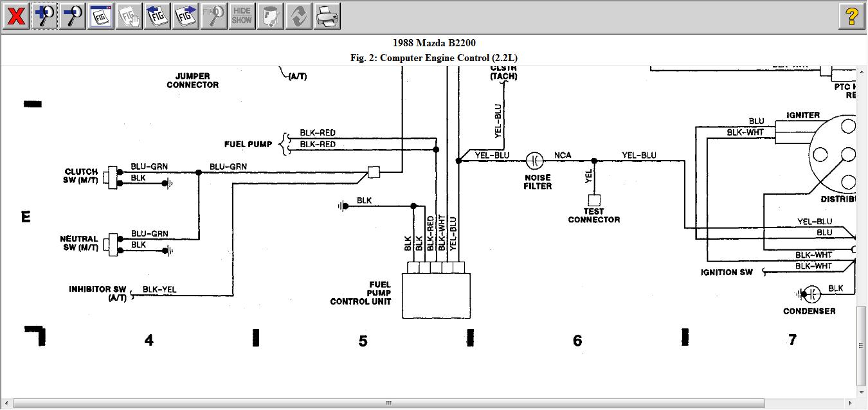Click the Ignition SW label
Screen dimensions: 868x410
(727, 272)
